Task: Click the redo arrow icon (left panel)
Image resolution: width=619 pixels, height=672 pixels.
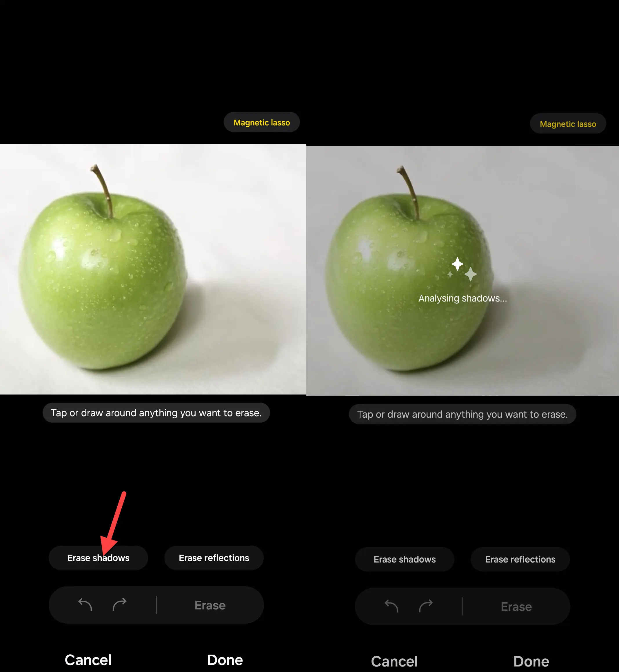Action: pos(120,605)
